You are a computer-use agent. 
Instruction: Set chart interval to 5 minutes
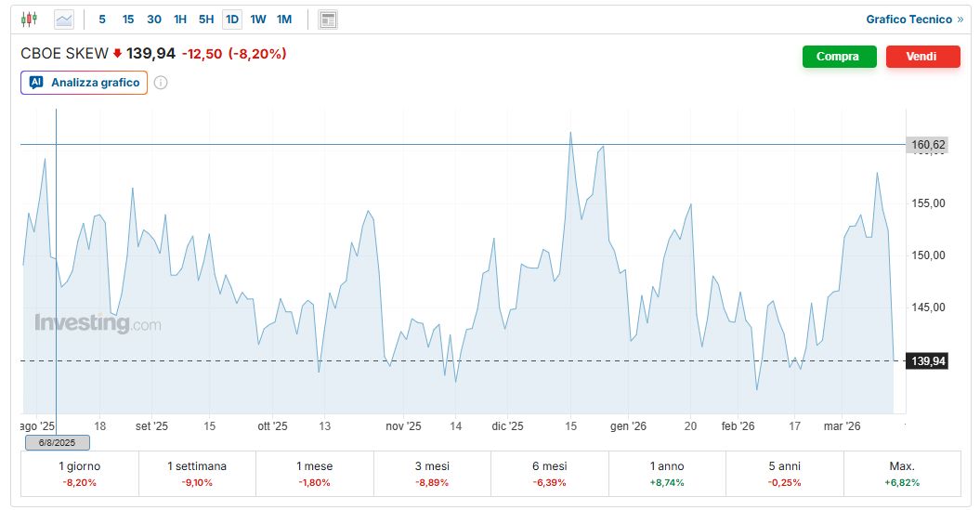pos(102,20)
